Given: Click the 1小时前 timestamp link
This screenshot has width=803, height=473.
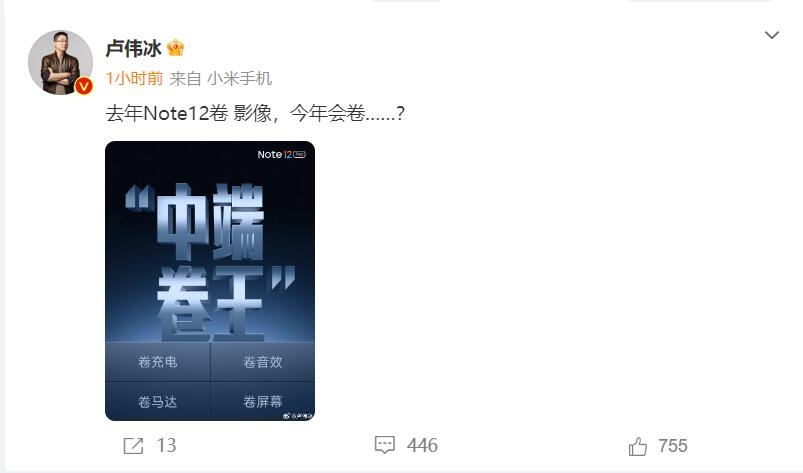Looking at the screenshot, I should 134,78.
